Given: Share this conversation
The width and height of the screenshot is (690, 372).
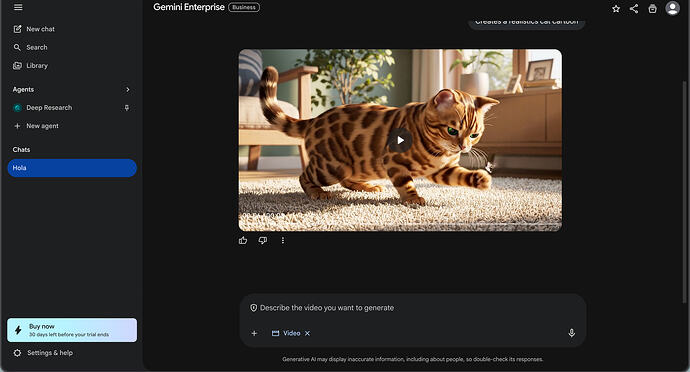Looking at the screenshot, I should click(x=634, y=8).
